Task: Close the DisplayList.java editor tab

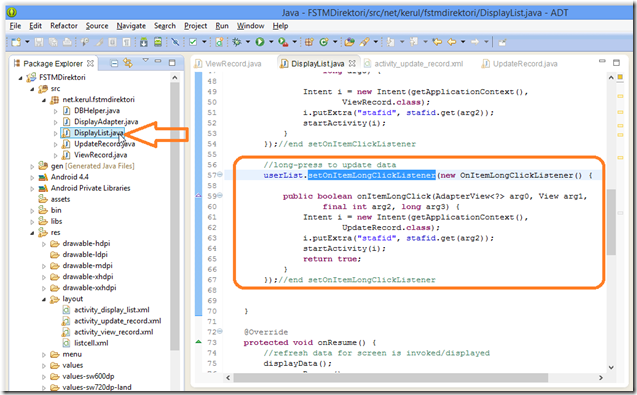Action: point(352,63)
